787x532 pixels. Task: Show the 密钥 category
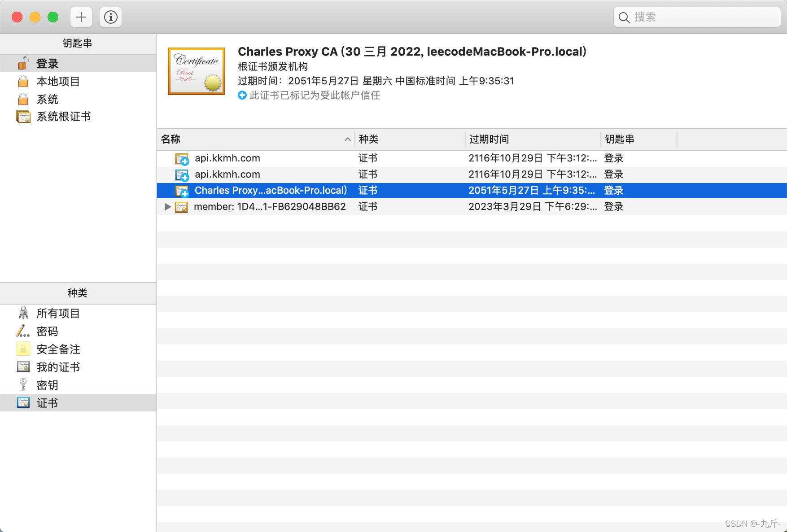click(48, 385)
